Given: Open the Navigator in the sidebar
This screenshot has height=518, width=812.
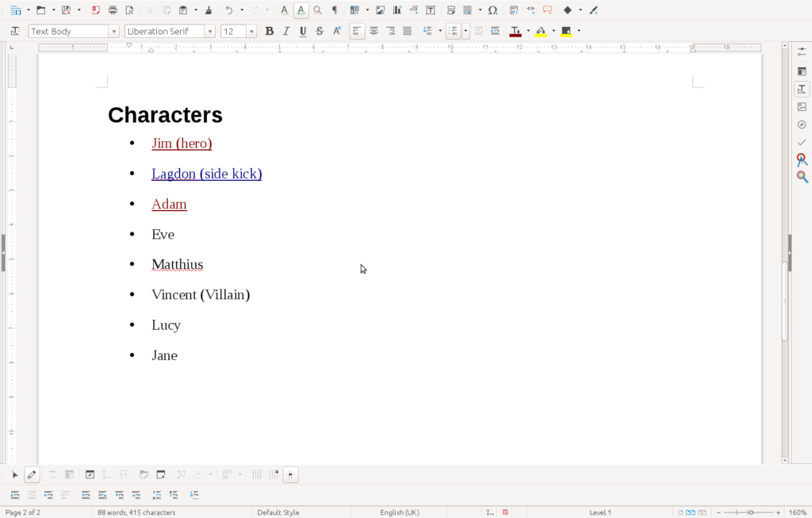Looking at the screenshot, I should click(x=802, y=125).
